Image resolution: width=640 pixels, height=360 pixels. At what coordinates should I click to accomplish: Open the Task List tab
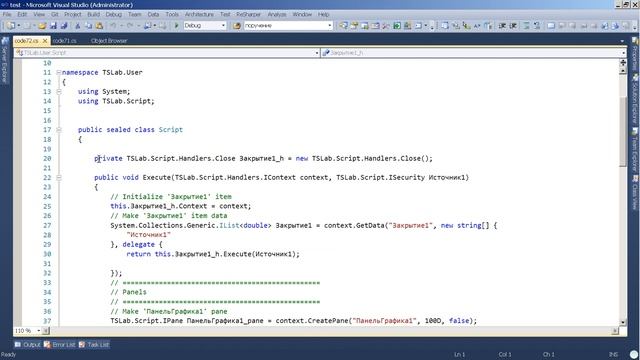point(94,344)
